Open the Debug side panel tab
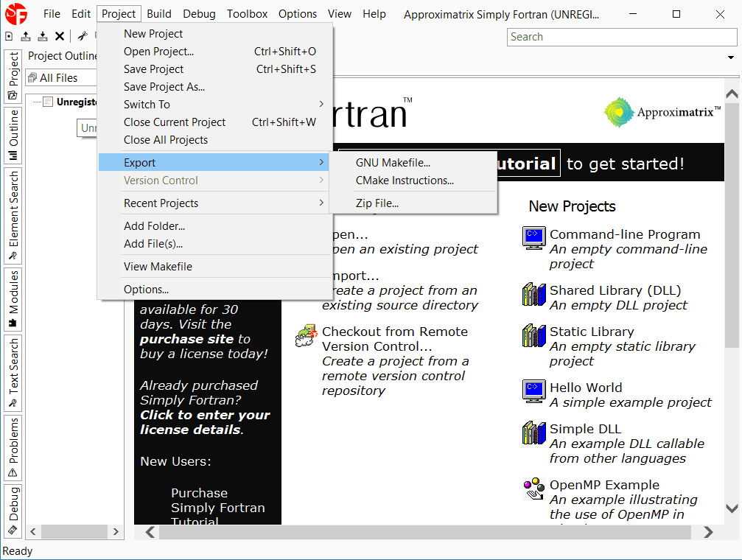The width and height of the screenshot is (742, 560). 13,511
